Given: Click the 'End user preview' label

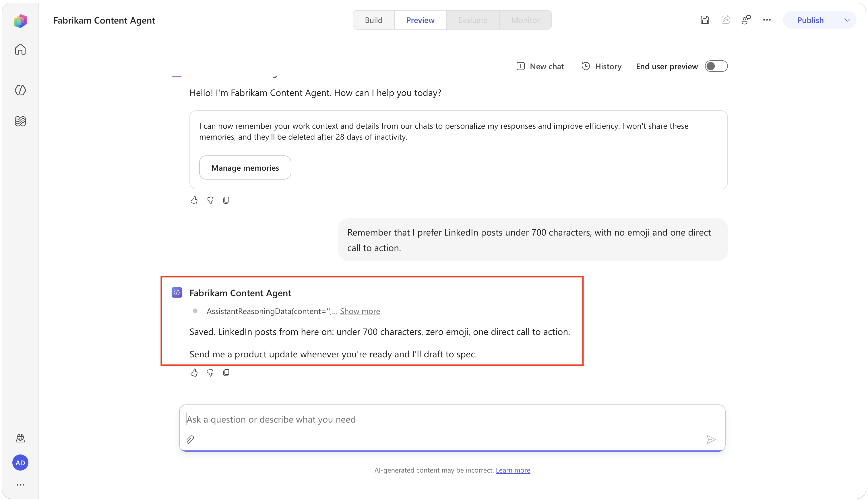Looking at the screenshot, I should pyautogui.click(x=666, y=66).
